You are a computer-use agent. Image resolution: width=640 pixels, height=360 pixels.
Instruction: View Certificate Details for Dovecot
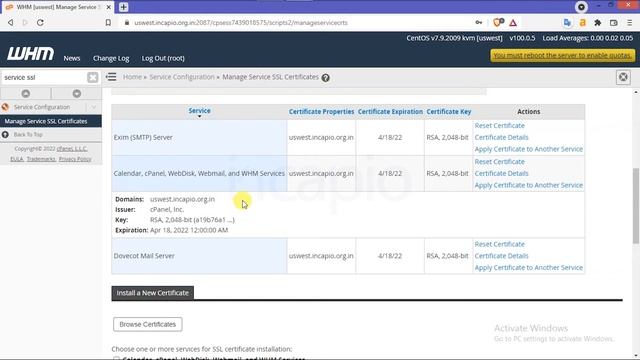[x=501, y=256]
